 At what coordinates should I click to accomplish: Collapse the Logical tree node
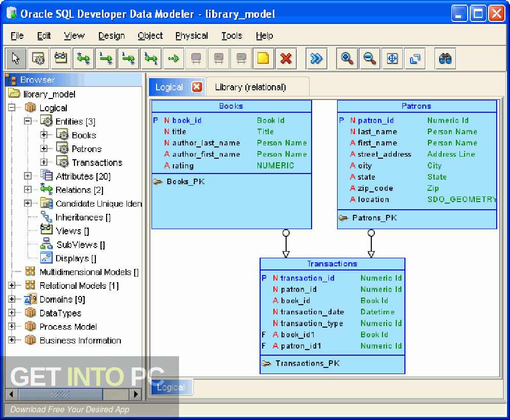click(12, 107)
